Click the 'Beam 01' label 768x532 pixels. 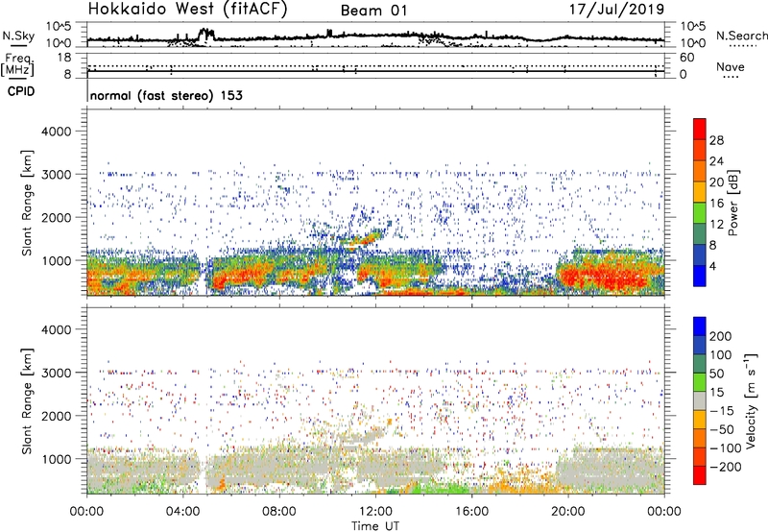373,11
